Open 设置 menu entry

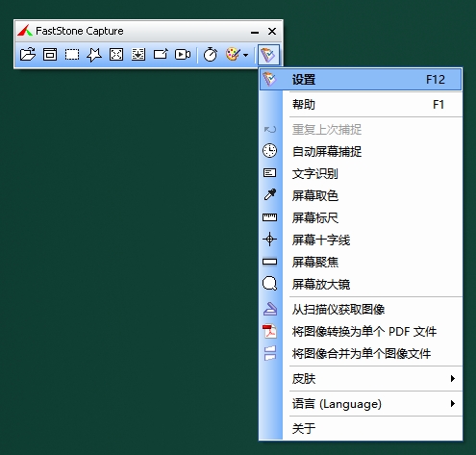(x=361, y=79)
